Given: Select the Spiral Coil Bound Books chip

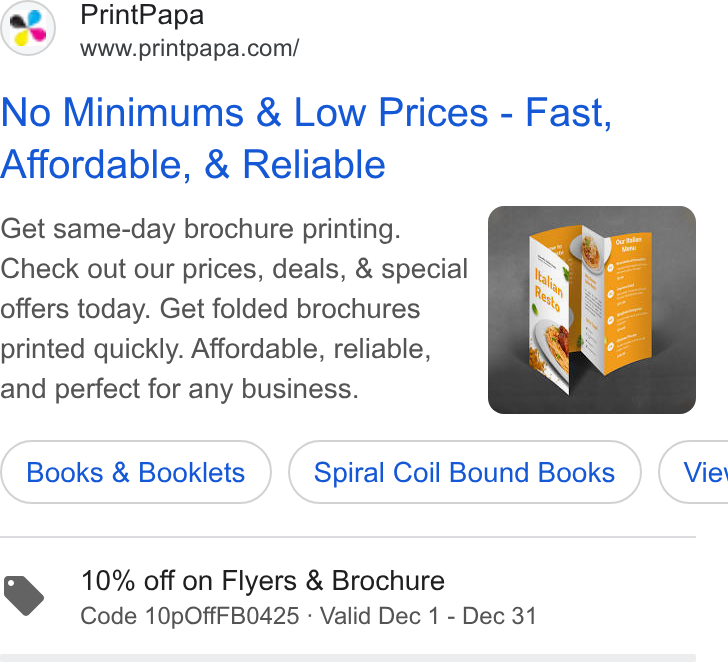Looking at the screenshot, I should tap(464, 472).
